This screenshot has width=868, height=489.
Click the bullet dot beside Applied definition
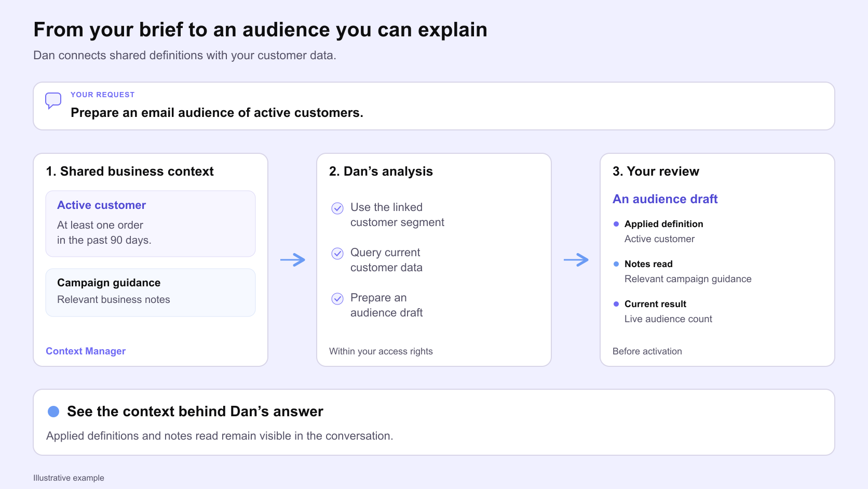click(x=616, y=224)
